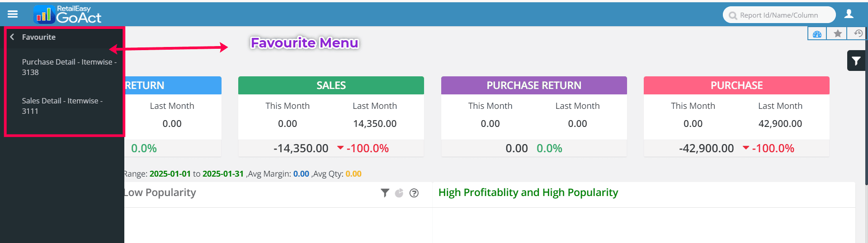Click the small filter icon beside Low Popularity
This screenshot has width=868, height=243.
click(x=385, y=193)
